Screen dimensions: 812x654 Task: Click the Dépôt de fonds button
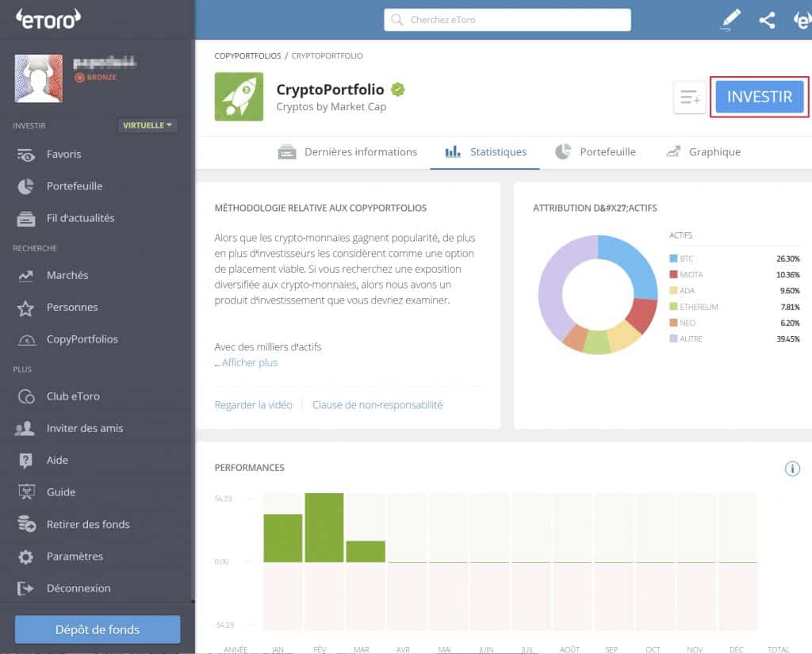coord(97,629)
